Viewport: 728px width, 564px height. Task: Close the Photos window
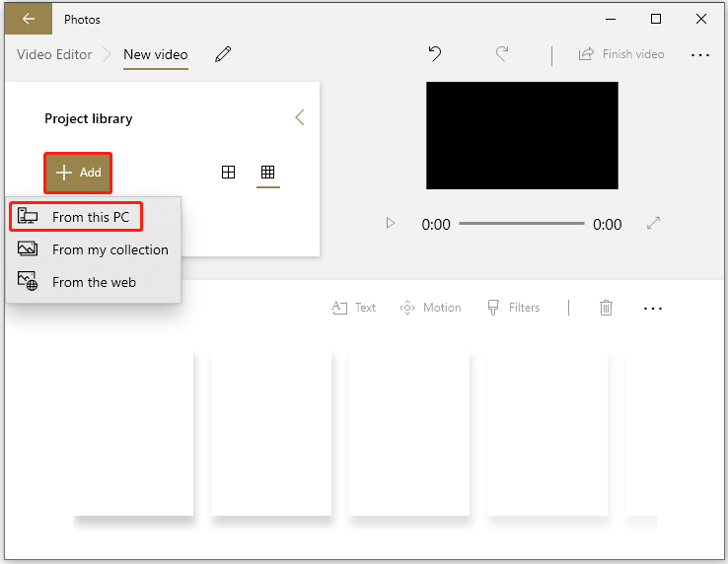pos(701,19)
